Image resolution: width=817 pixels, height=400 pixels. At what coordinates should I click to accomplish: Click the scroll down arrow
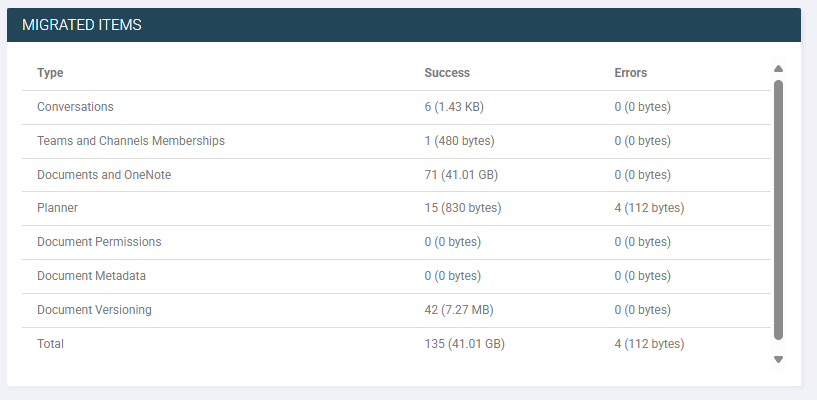[778, 359]
